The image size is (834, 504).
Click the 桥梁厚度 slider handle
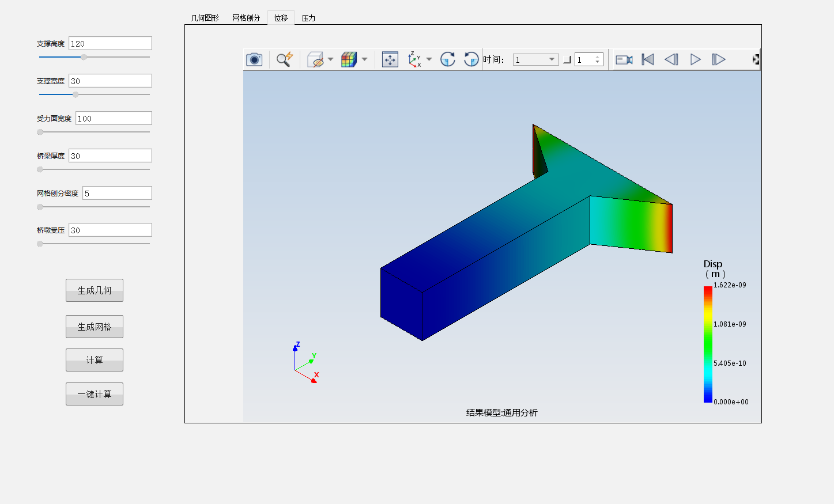(x=40, y=169)
